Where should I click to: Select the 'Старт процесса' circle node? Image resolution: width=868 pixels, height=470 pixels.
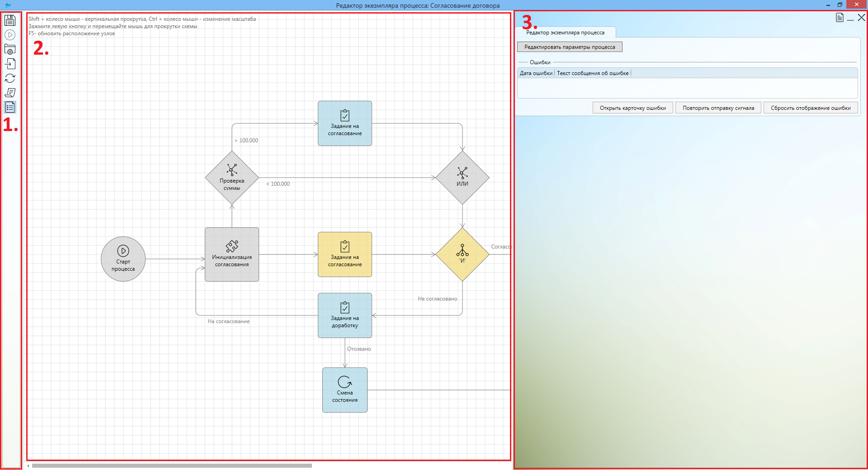123,259
